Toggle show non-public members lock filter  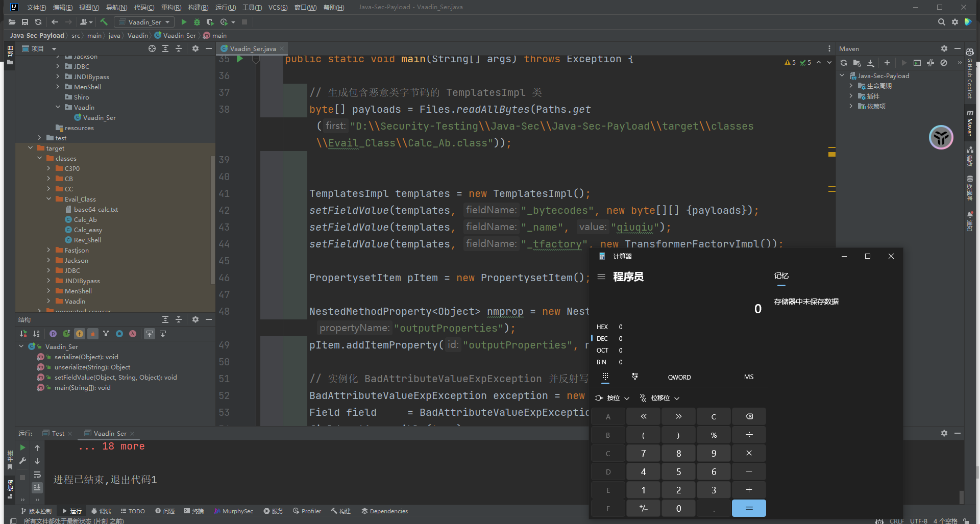pyautogui.click(x=93, y=334)
